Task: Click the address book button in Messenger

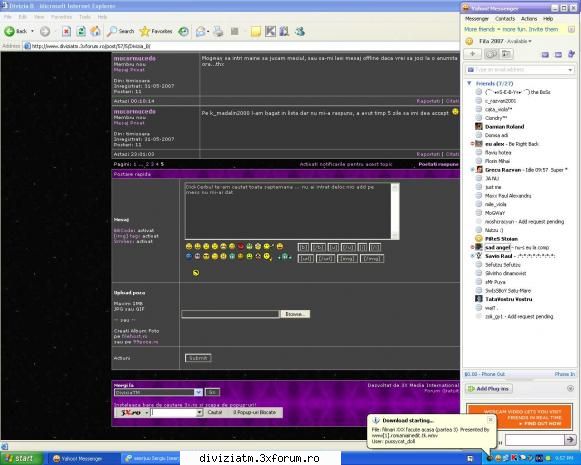Action: point(506,54)
